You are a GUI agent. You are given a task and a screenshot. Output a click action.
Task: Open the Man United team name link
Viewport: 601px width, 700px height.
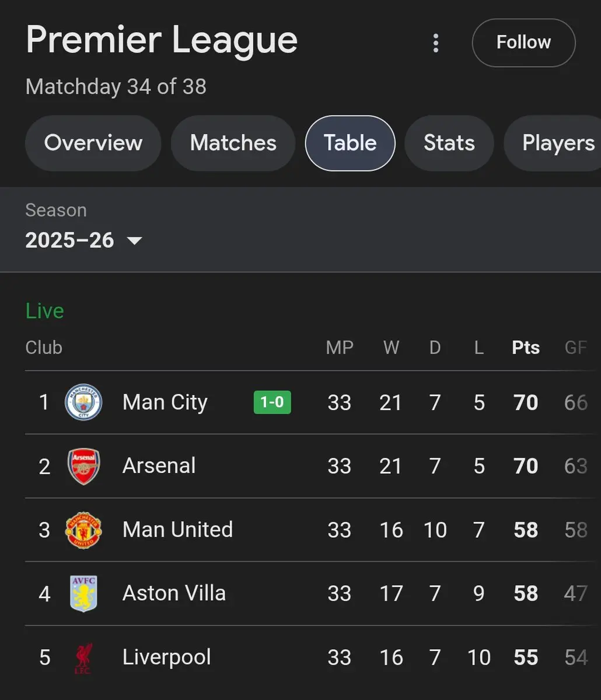click(x=177, y=530)
